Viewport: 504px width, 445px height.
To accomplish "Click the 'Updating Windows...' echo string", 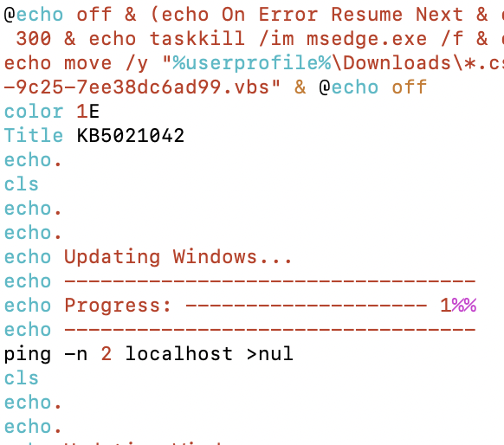I will click(178, 257).
